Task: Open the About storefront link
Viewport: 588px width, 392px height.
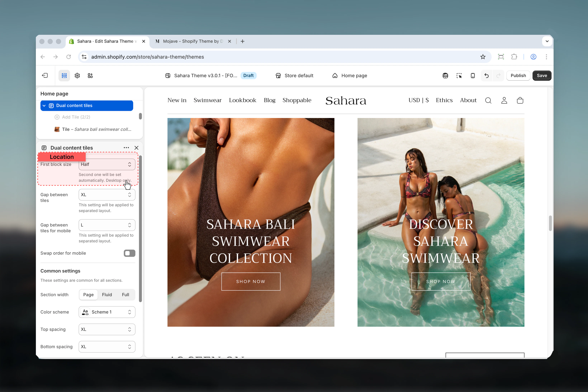Action: point(468,100)
